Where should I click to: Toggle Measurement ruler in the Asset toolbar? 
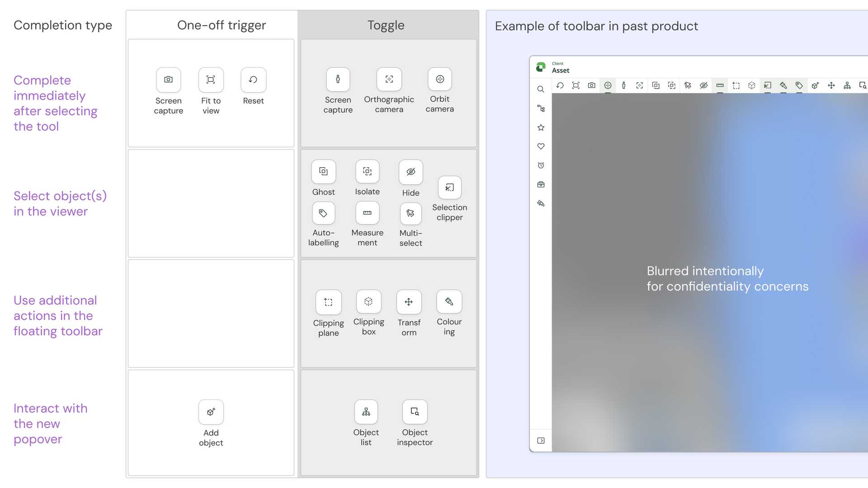click(x=720, y=85)
